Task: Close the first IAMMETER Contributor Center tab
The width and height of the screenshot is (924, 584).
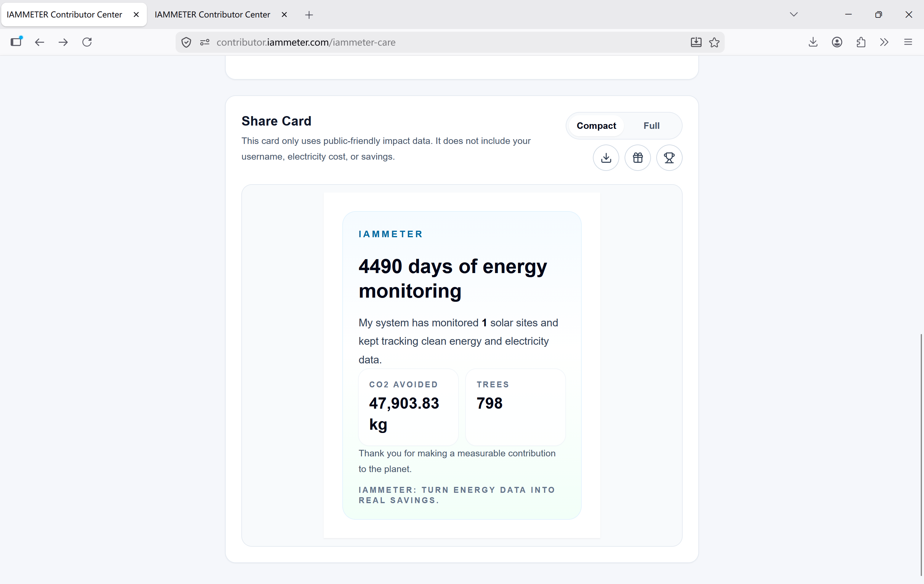Action: coord(136,15)
